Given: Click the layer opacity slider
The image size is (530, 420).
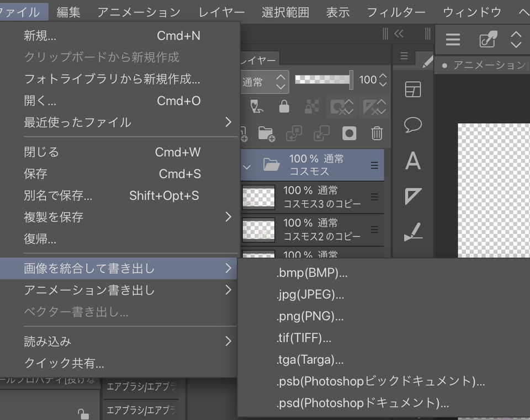Looking at the screenshot, I should [324, 79].
